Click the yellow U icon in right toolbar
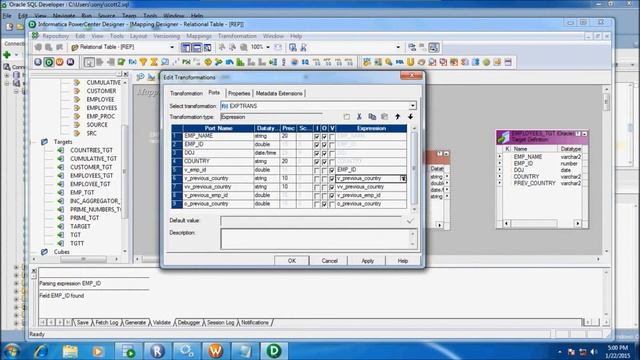Screen dimensions: 640x360 coord(410,62)
